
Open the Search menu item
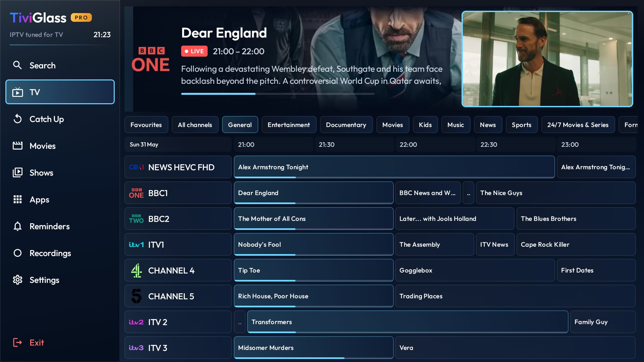coord(60,65)
